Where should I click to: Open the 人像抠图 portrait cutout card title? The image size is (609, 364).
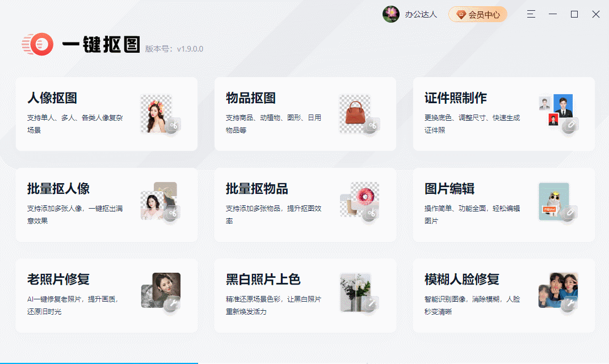52,98
